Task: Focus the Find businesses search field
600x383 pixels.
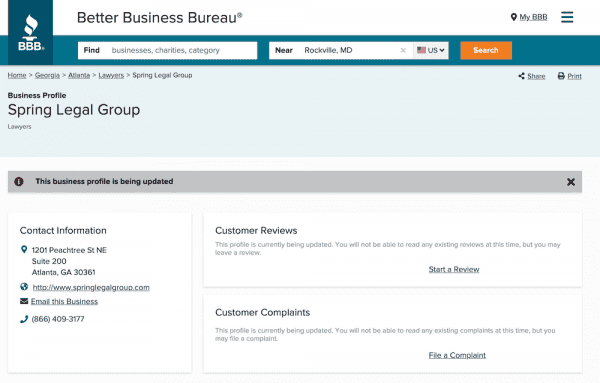Action: (x=168, y=51)
